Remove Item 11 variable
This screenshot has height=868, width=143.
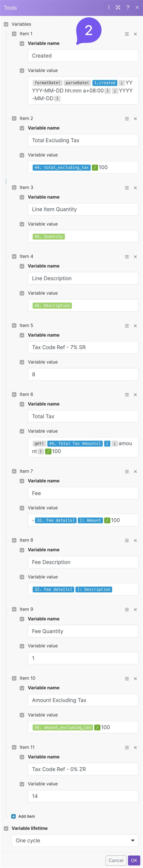(135, 747)
